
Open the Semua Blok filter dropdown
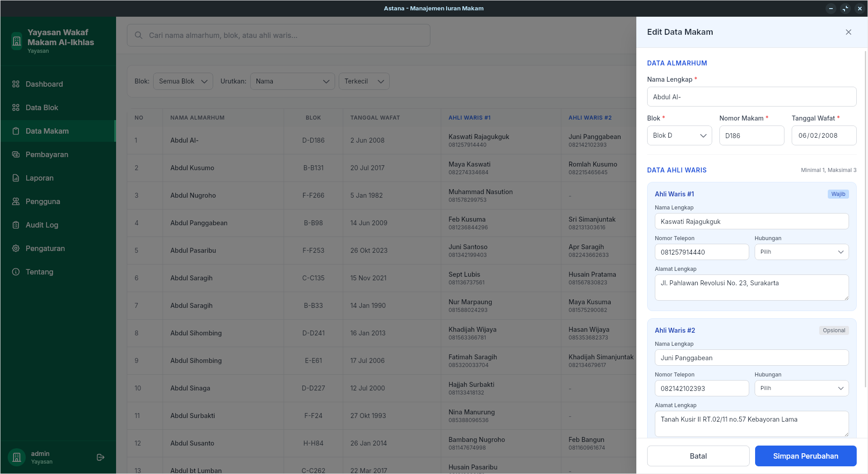[x=183, y=81]
